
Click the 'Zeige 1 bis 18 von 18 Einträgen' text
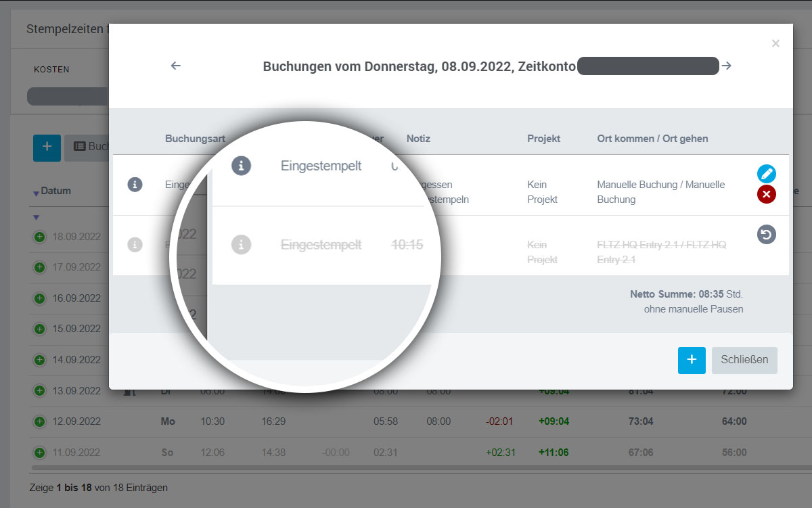(x=99, y=487)
